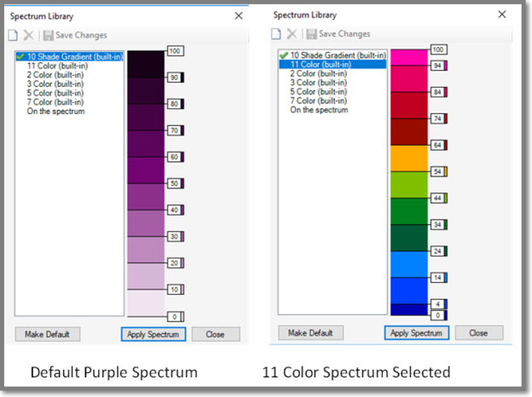
Task: Click the Delete X icon in right dialog
Action: click(292, 34)
